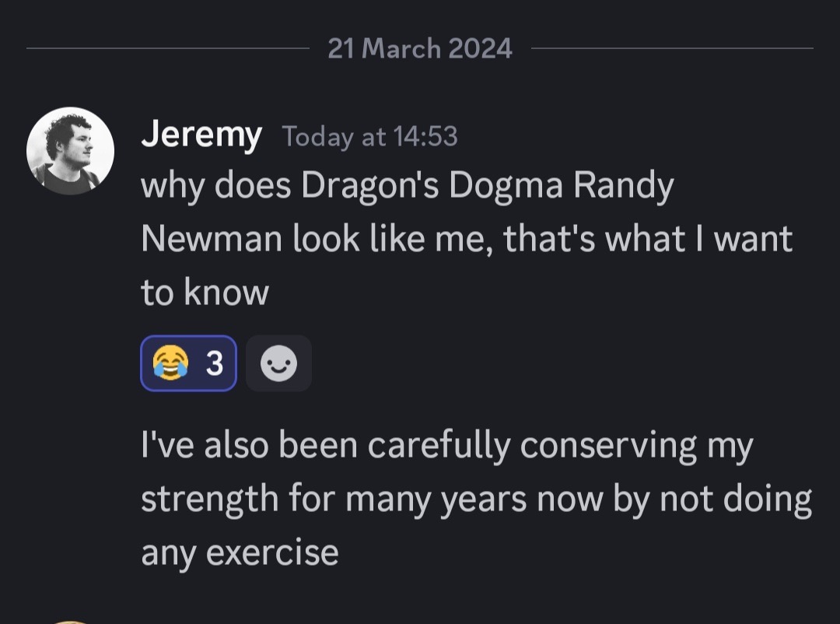Click the reaction count number 3
This screenshot has height=624, width=840.
215,363
